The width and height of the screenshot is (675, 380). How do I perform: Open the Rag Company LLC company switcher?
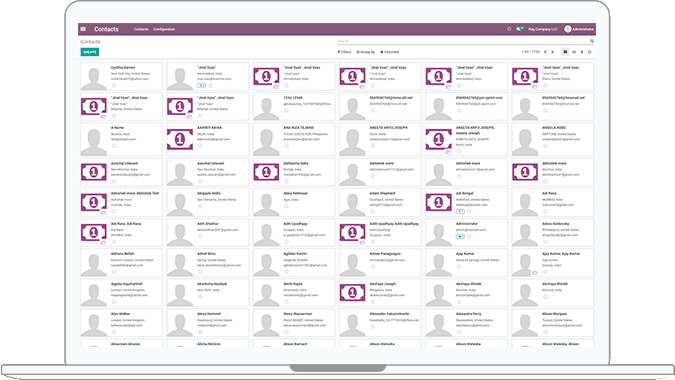coord(543,29)
